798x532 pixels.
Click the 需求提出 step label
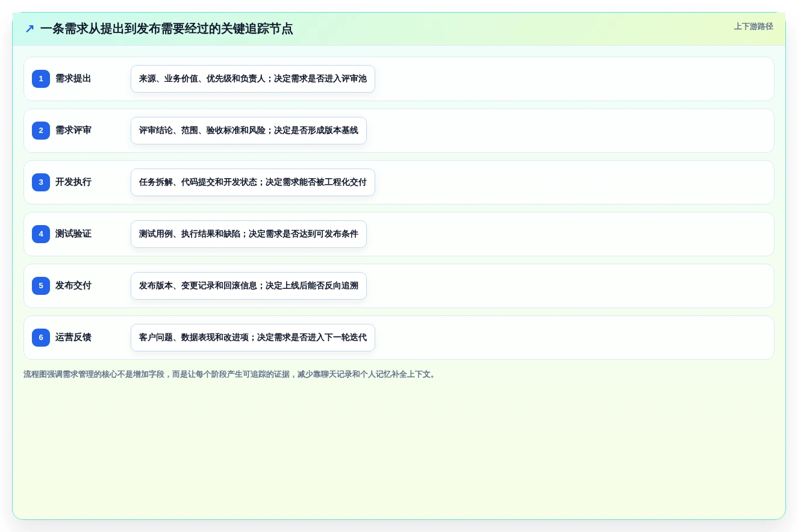point(73,79)
